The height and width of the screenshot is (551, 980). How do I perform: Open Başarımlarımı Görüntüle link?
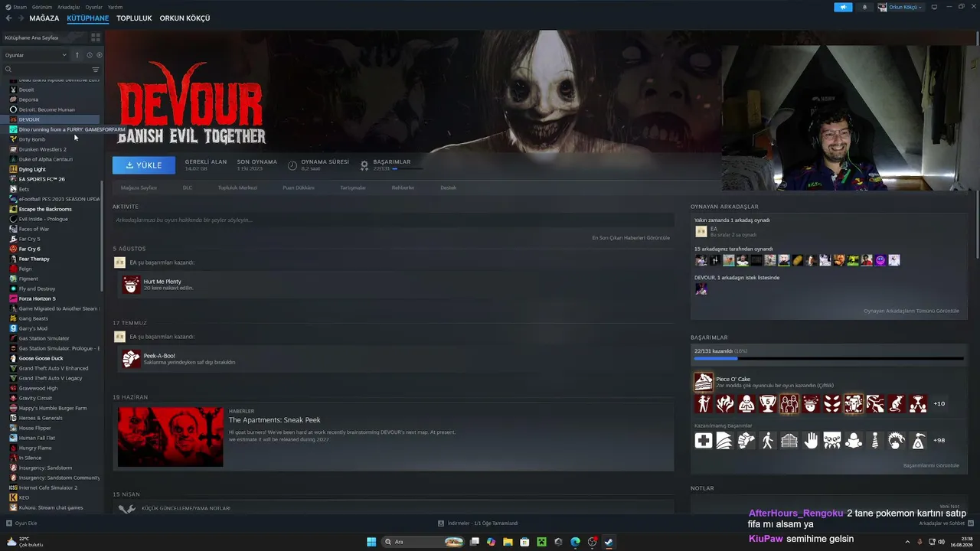pos(931,465)
